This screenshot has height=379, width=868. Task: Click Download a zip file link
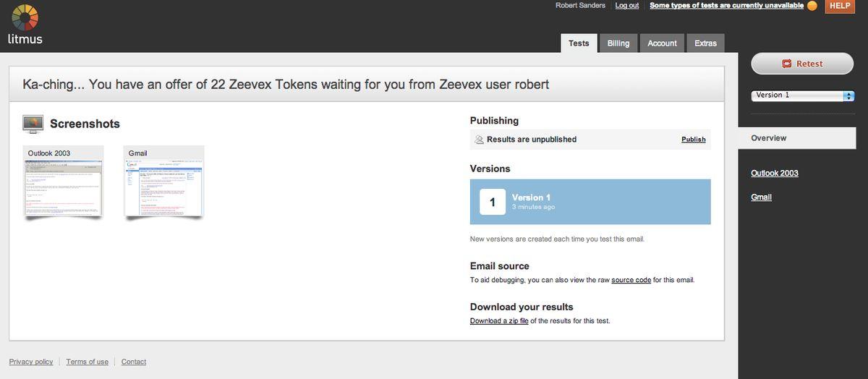click(499, 320)
